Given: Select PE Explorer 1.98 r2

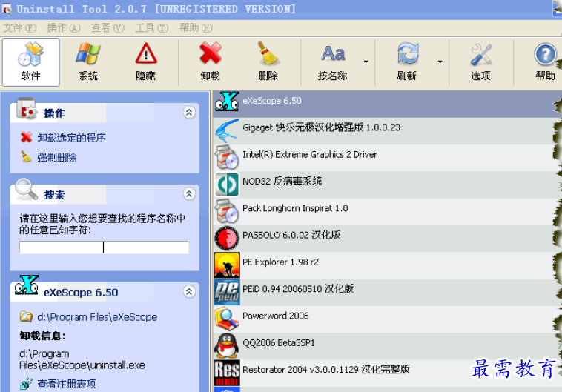Looking at the screenshot, I should pyautogui.click(x=387, y=265).
